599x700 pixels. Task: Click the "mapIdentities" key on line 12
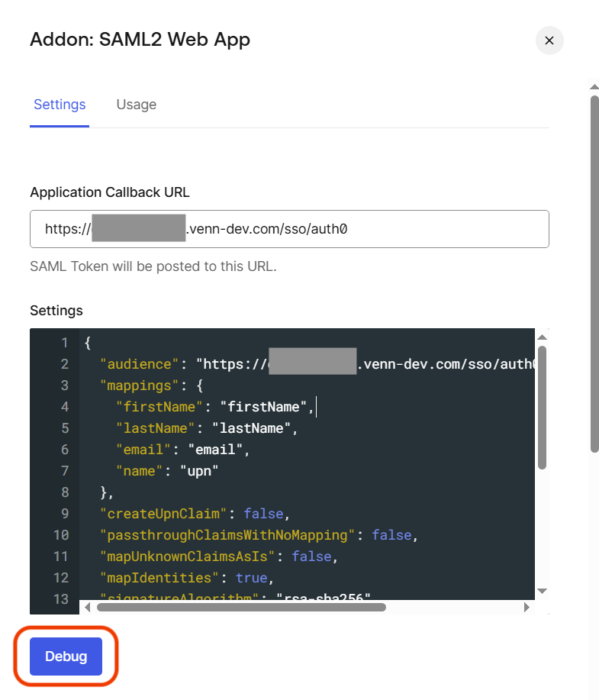159,578
